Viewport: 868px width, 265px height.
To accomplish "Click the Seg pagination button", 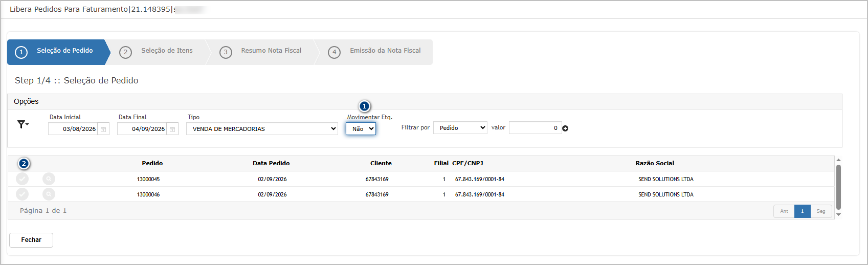I will 821,211.
